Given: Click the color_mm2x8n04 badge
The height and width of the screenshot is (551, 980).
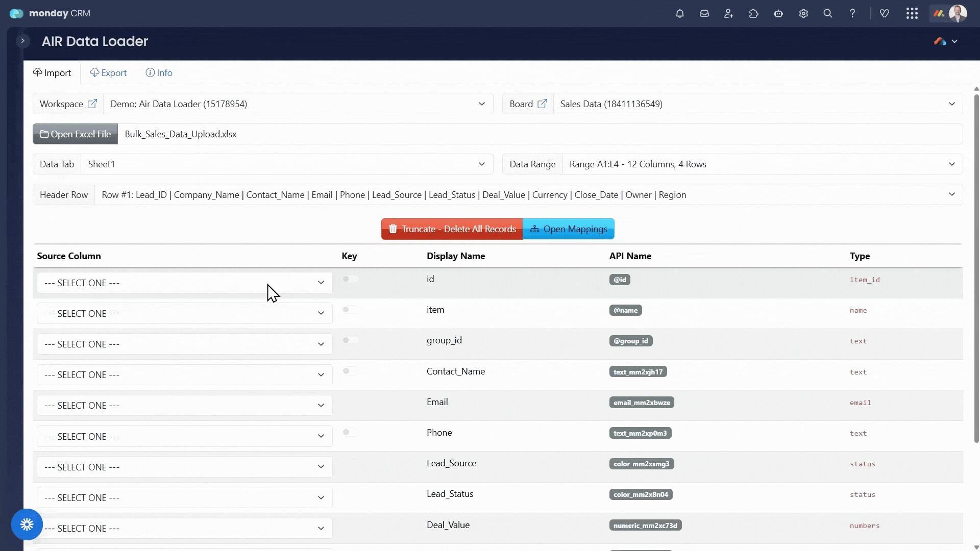Looking at the screenshot, I should 641,494.
